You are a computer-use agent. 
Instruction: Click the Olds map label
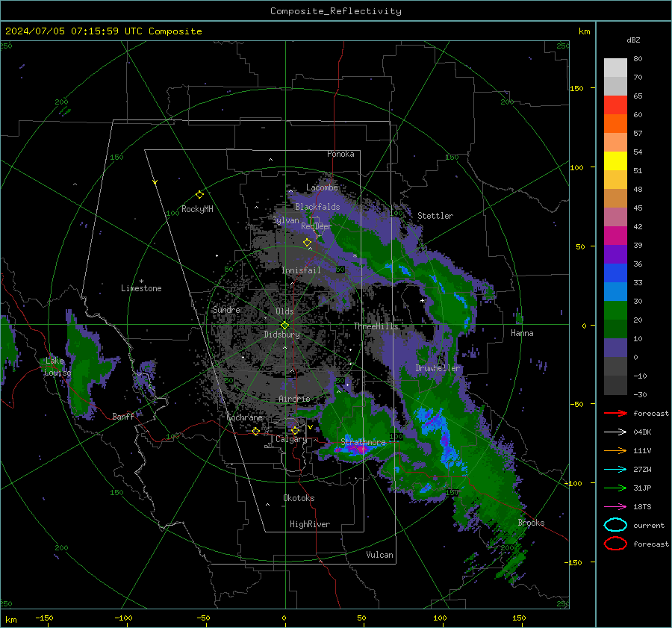coord(284,311)
